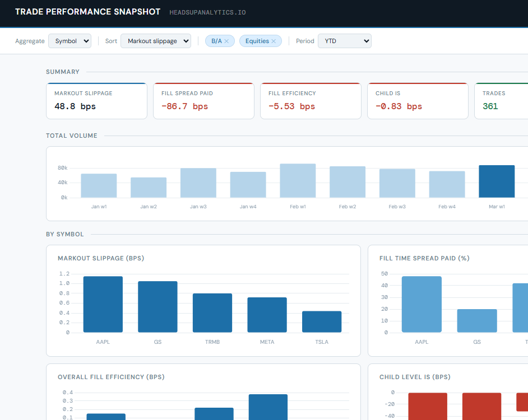Click the Total Volume section heading

[x=71, y=136]
